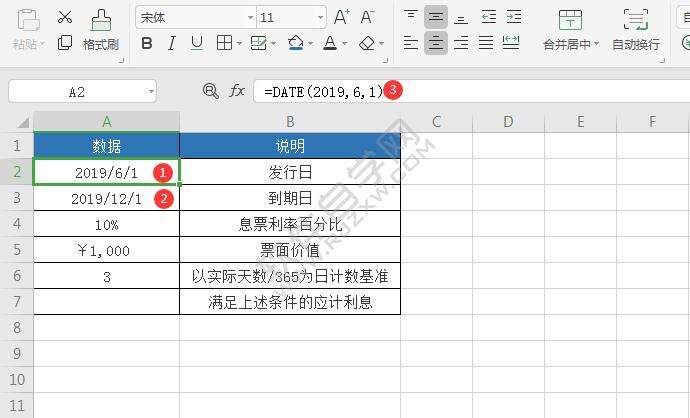Toggle Italic formatting
Screen dimensions: 690x418
[172, 43]
